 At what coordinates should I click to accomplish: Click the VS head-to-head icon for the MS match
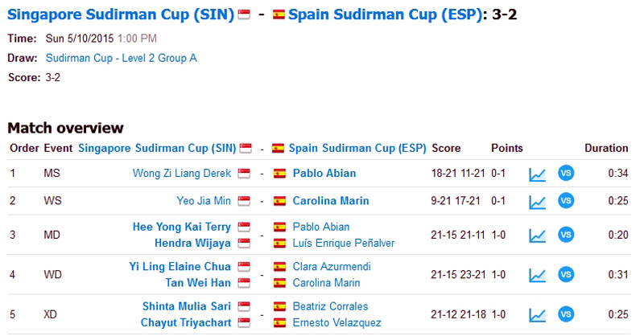[566, 173]
